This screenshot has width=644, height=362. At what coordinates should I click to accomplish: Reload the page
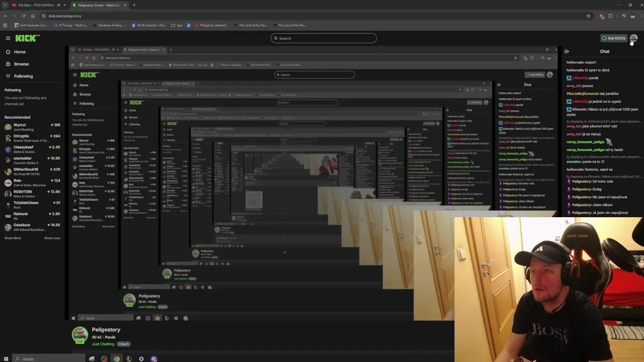pos(24,16)
